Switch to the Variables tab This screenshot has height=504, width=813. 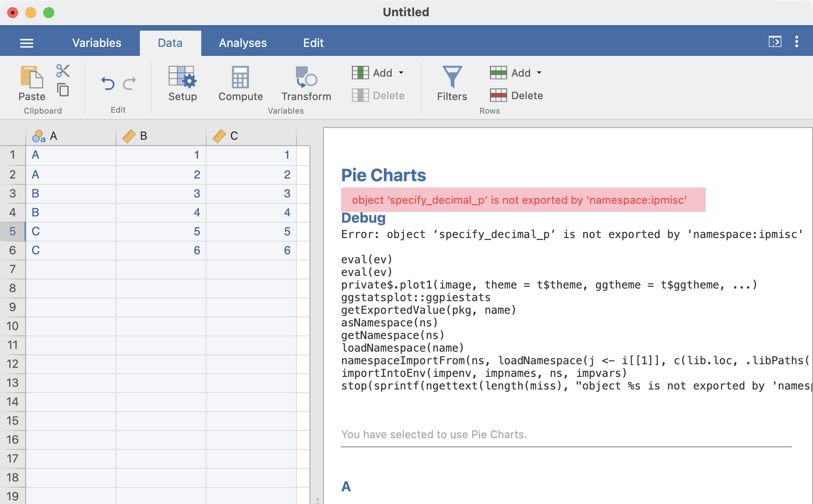pyautogui.click(x=97, y=43)
